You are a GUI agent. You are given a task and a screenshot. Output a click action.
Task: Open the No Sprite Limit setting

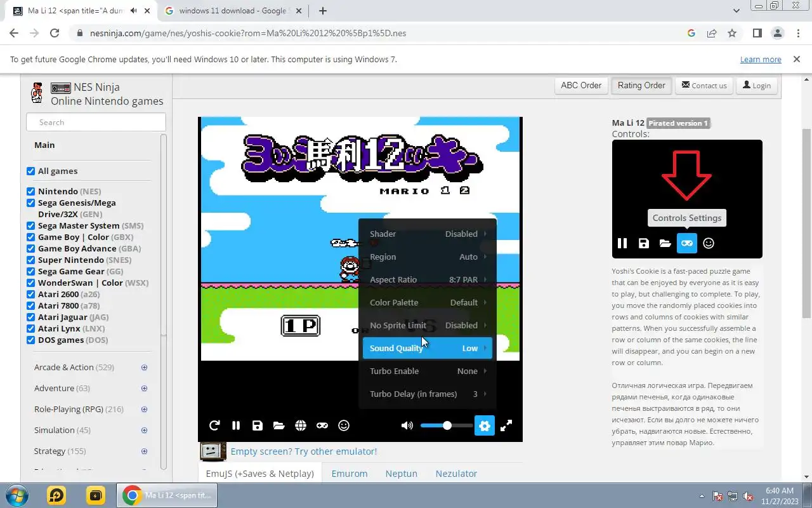428,325
